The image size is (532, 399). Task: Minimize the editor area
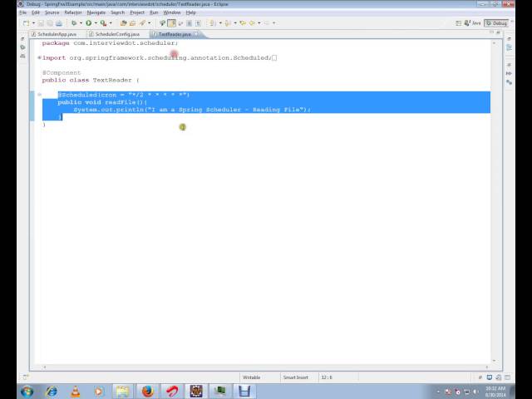tap(491, 32)
